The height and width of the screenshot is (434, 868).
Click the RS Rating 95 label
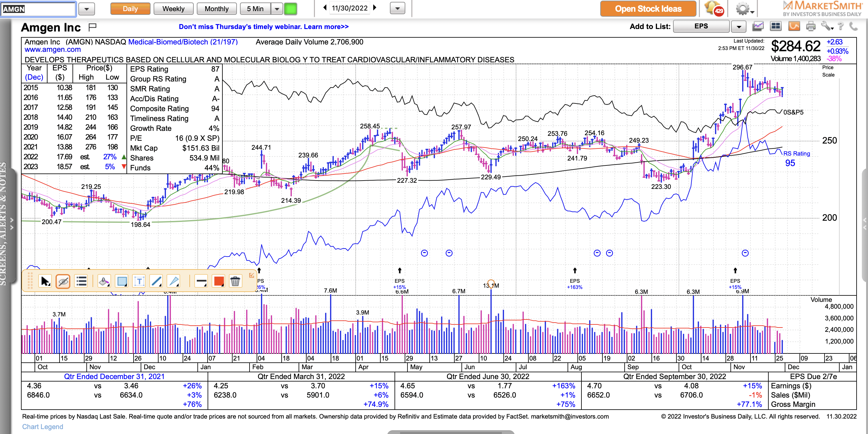point(796,158)
